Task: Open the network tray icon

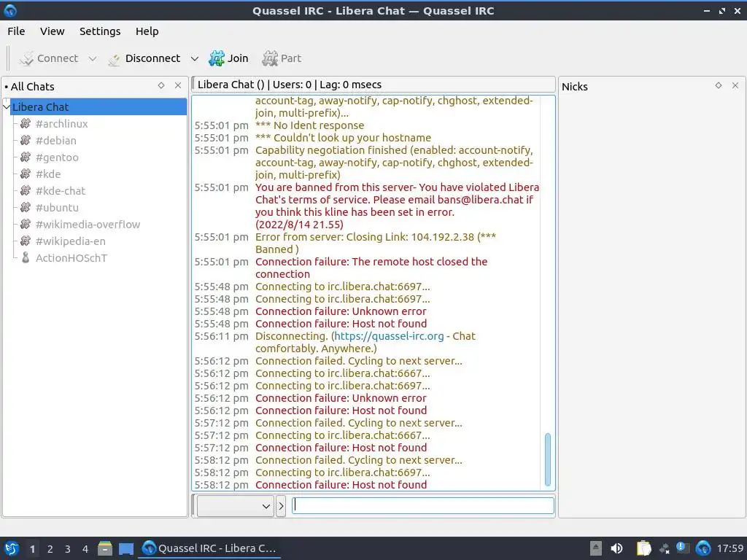Action: click(665, 549)
